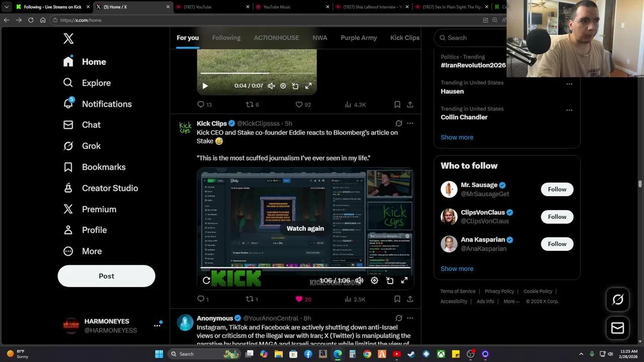This screenshot has height=362, width=644.
Task: Open Grok explain on Kick Clips post
Action: (x=398, y=123)
